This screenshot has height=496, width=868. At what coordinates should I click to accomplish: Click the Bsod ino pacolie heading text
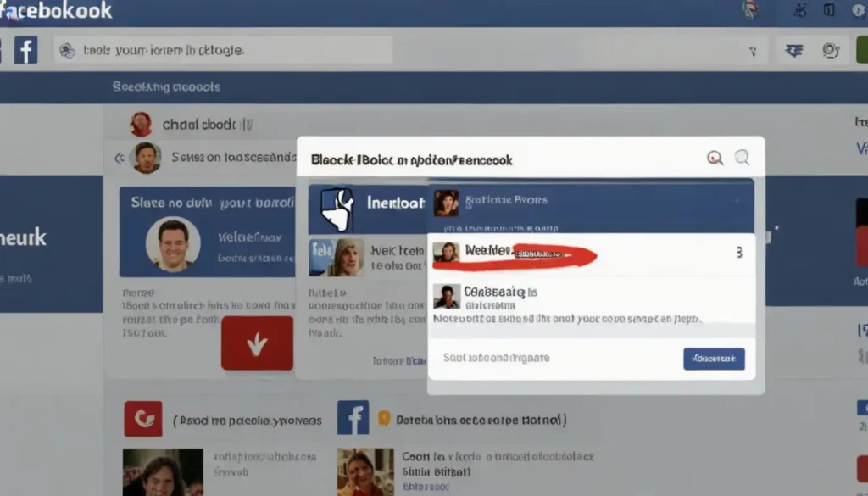[247, 421]
